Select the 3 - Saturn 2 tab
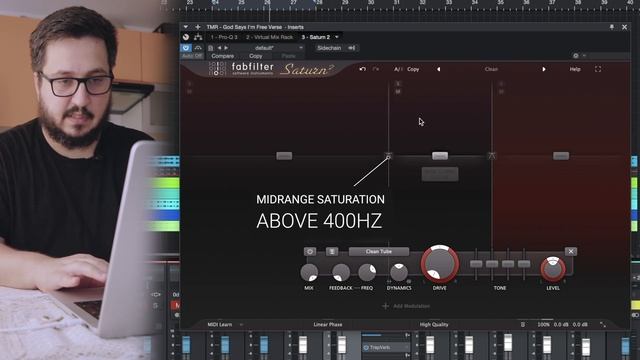The width and height of the screenshot is (640, 360). pos(316,37)
